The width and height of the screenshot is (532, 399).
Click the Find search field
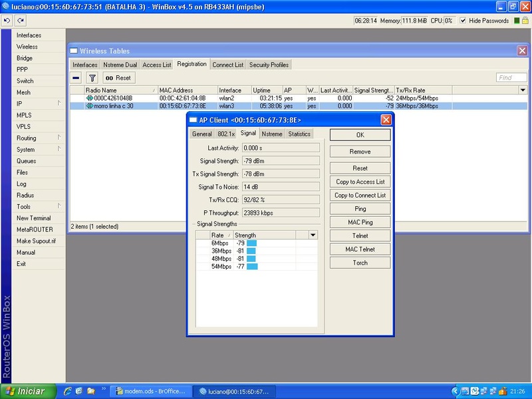tap(511, 78)
